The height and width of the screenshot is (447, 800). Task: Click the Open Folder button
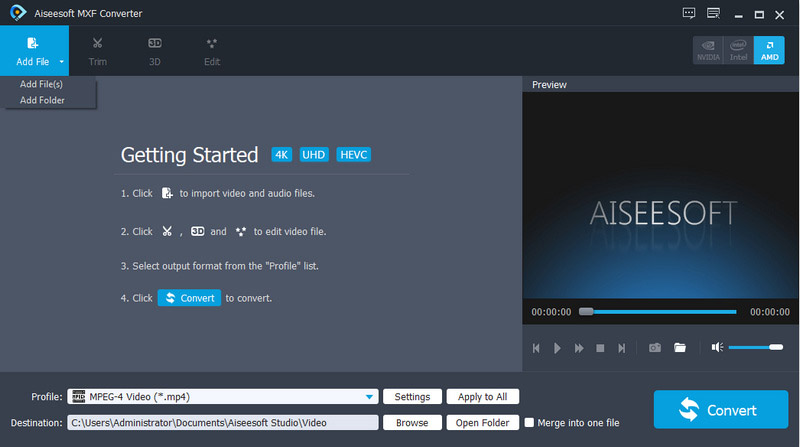click(483, 423)
